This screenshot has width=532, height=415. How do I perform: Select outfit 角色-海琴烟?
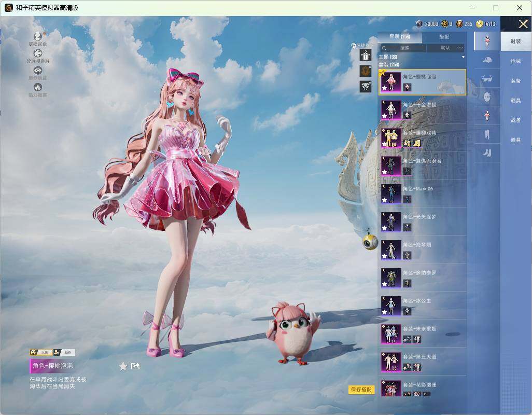(x=422, y=250)
